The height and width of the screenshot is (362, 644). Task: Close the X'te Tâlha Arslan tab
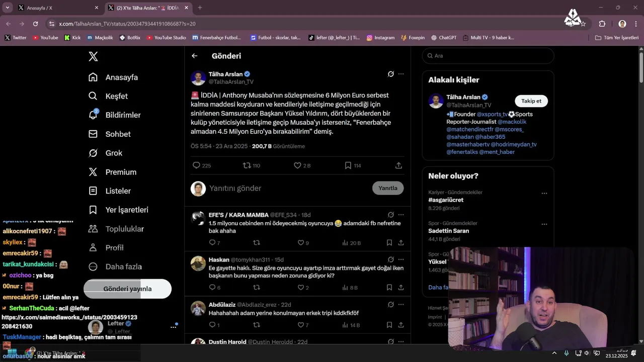pyautogui.click(x=187, y=8)
